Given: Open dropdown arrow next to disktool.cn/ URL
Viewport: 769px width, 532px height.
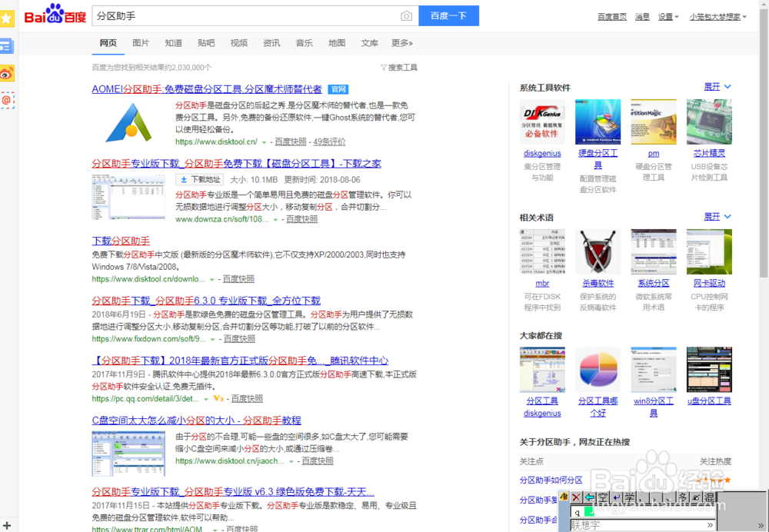Looking at the screenshot, I should pos(264,142).
